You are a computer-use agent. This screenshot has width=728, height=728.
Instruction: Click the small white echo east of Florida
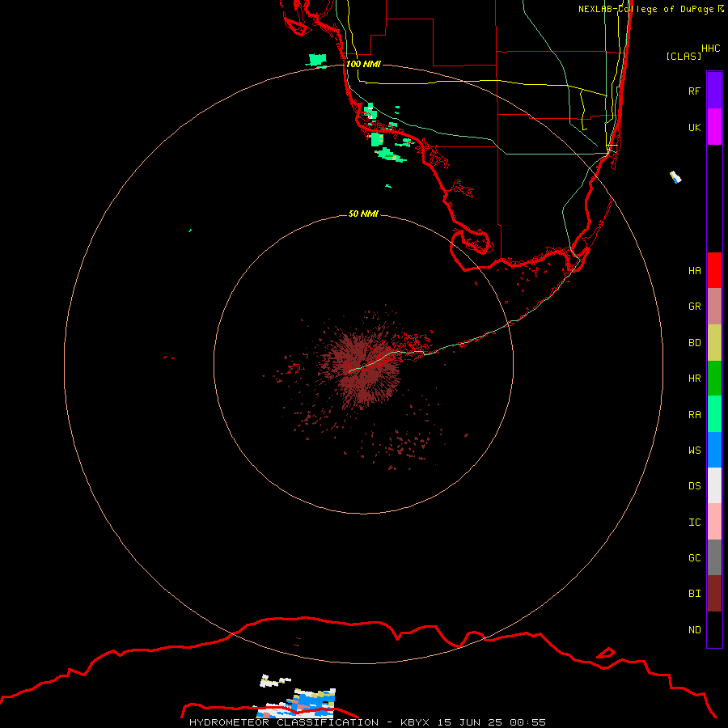coord(675,177)
